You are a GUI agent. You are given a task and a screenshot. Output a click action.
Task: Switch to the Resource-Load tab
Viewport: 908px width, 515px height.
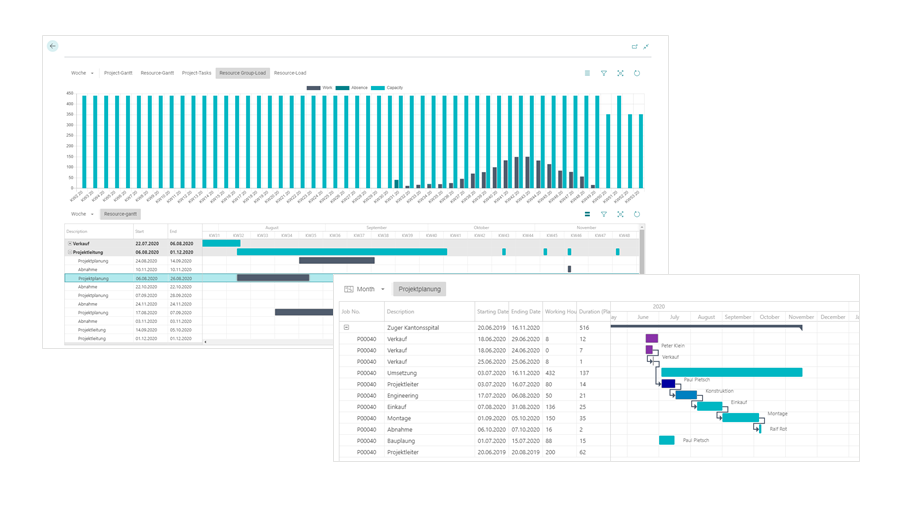[290, 73]
